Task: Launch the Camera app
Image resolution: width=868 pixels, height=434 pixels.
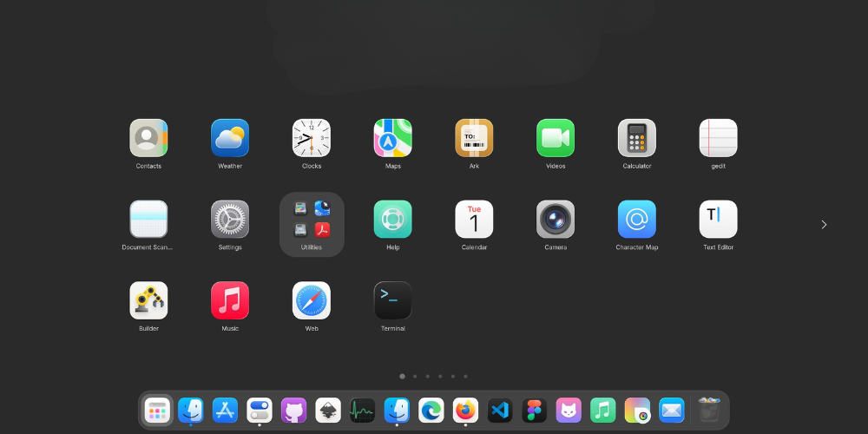Action: click(556, 220)
